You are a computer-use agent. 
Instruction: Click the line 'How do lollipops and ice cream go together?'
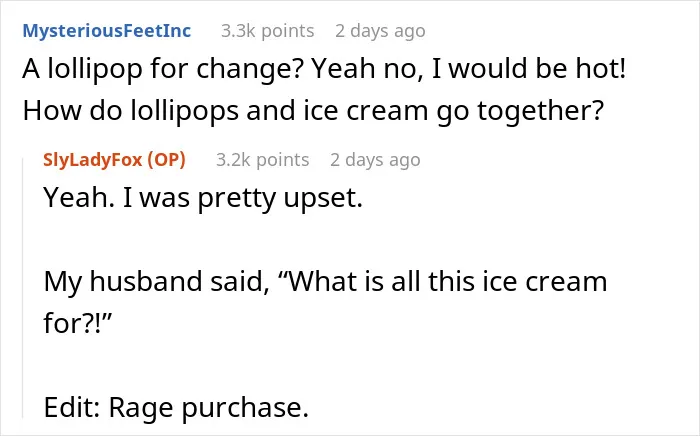(x=313, y=111)
